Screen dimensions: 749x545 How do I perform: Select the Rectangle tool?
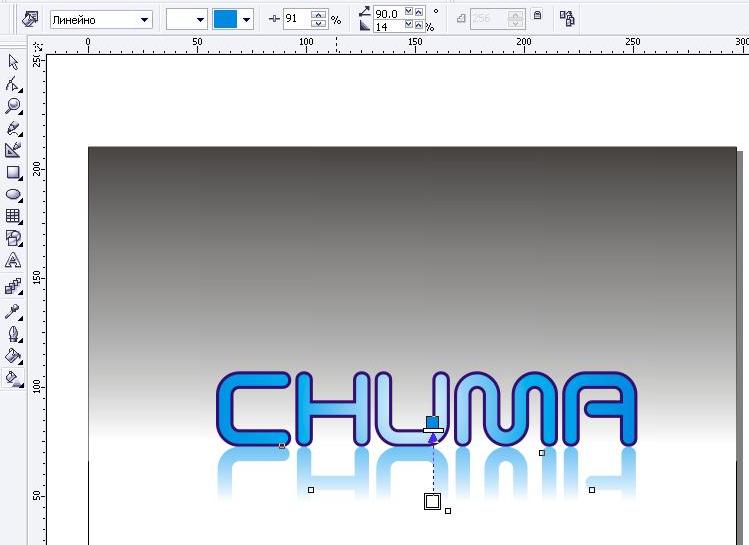click(x=13, y=172)
